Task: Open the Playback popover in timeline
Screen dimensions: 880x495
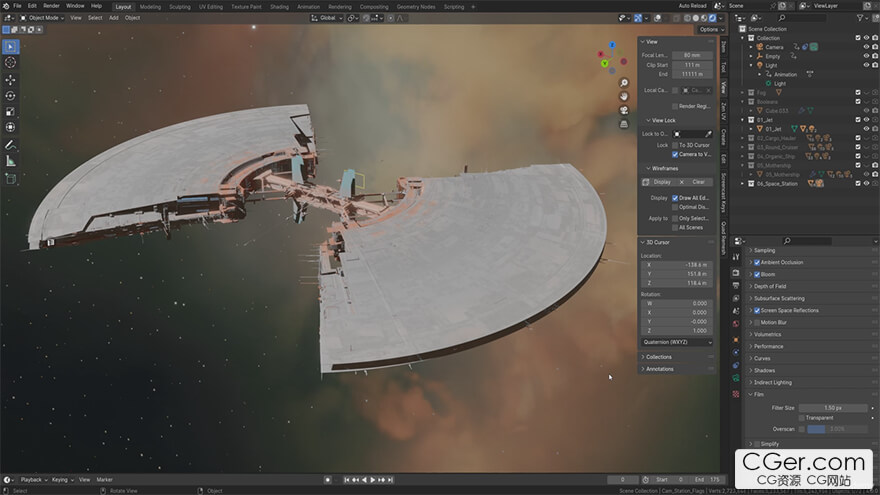Action: point(34,480)
